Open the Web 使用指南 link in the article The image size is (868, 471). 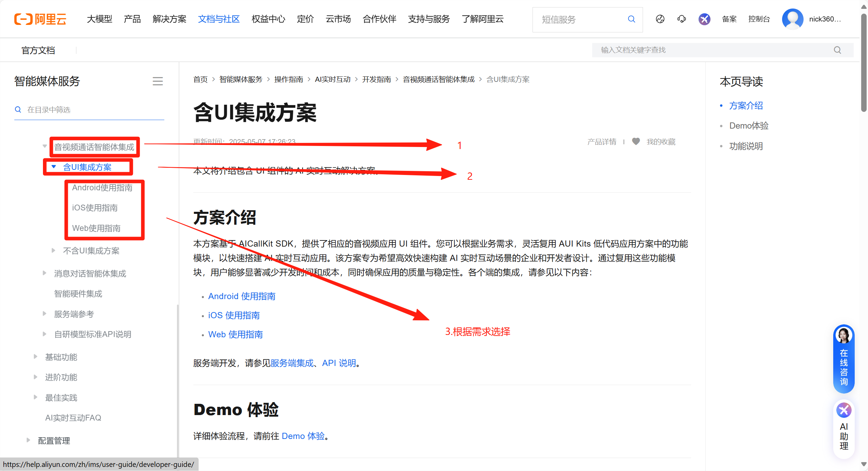pos(236,334)
